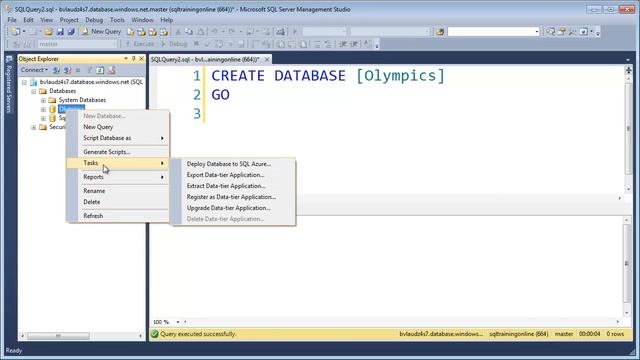Expand the Security folder node
This screenshot has width=640, height=360.
(34, 127)
